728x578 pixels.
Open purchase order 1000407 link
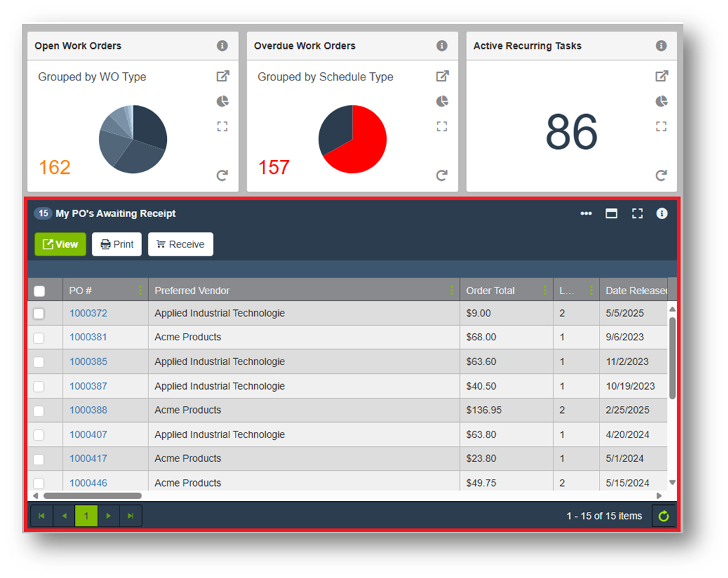click(x=88, y=434)
